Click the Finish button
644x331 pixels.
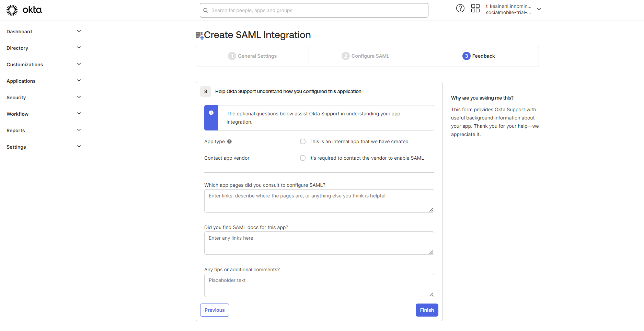click(427, 310)
